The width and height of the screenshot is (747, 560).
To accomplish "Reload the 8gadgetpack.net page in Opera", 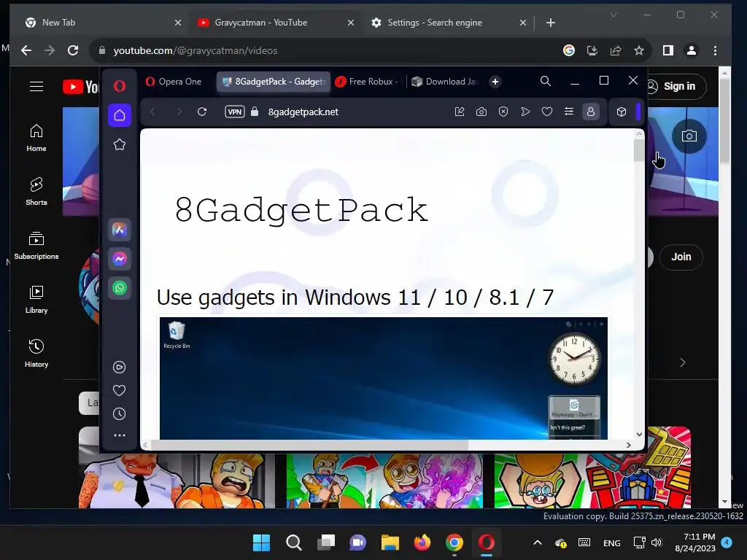I will 202,112.
